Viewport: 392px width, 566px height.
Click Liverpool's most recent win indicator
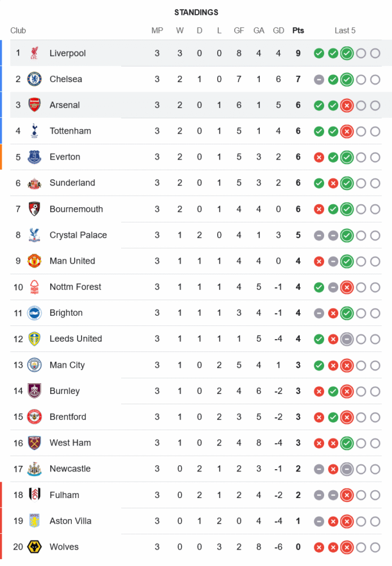coord(347,53)
